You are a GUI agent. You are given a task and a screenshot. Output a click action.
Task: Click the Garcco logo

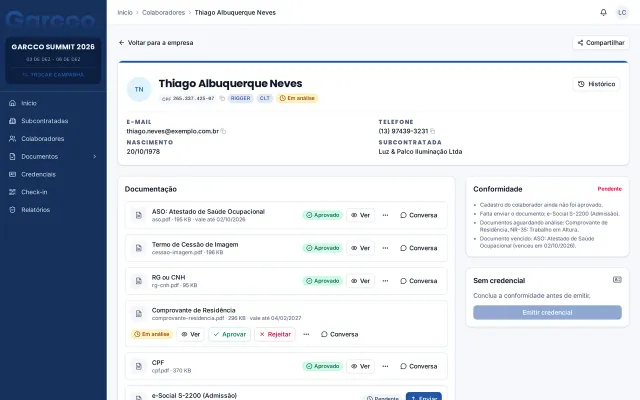[x=50, y=19]
